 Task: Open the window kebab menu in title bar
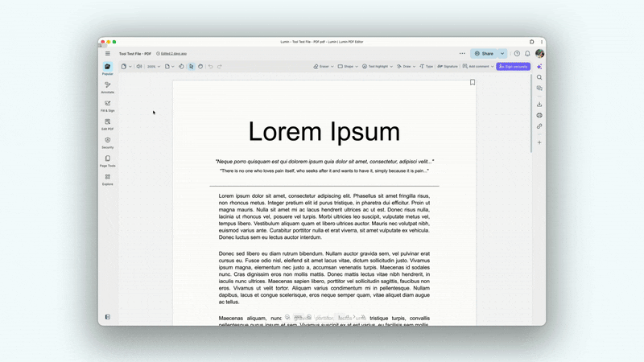pos(541,42)
